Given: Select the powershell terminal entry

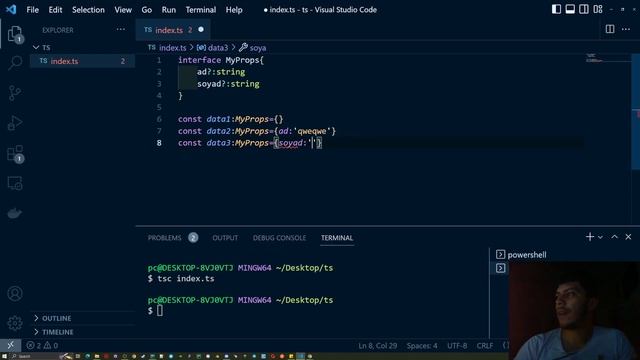Looking at the screenshot, I should point(527,255).
